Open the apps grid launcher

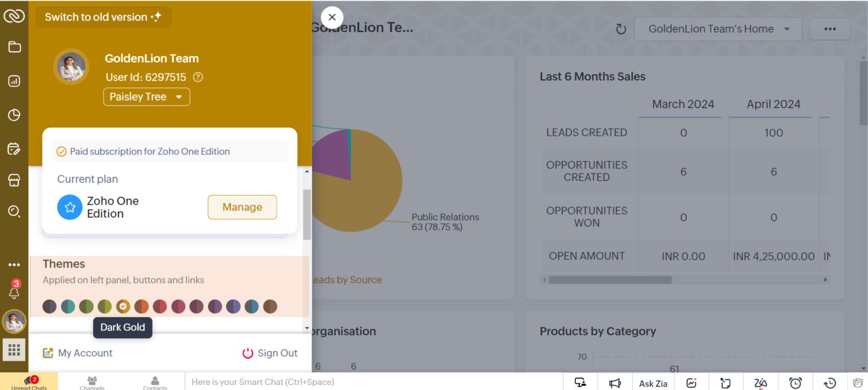click(14, 349)
